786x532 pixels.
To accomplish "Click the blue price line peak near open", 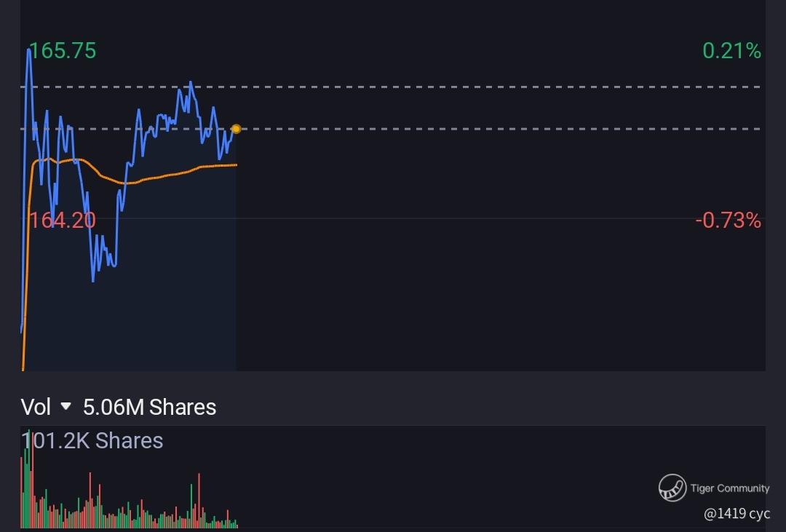I will tap(29, 50).
